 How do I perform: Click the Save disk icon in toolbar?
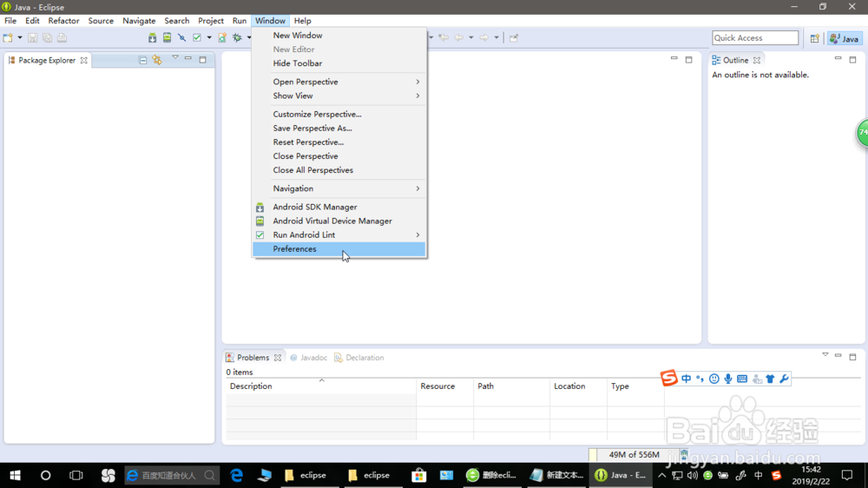(33, 37)
